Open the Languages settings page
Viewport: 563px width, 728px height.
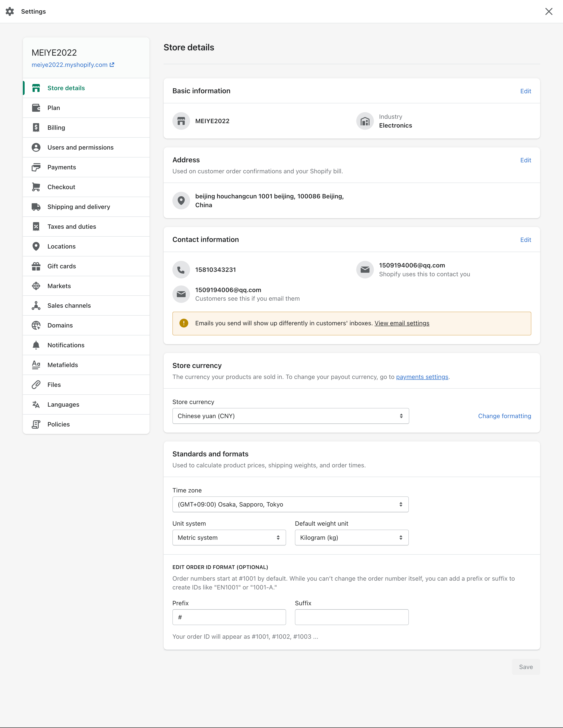86,404
